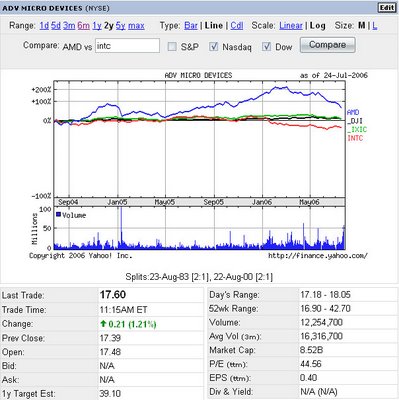Click the as of 24-Jul-2006 date text
The width and height of the screenshot is (399, 400).
click(x=334, y=75)
